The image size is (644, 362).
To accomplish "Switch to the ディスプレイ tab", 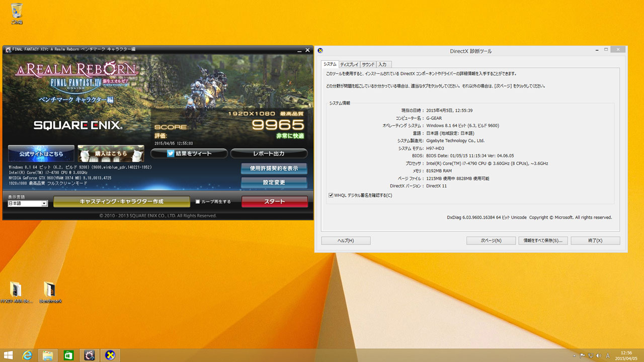I will (349, 64).
